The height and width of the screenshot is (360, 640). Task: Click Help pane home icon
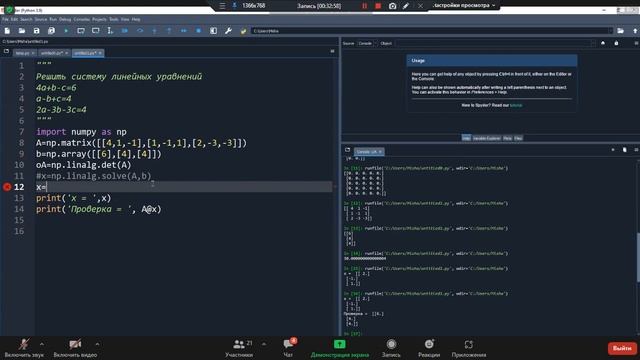click(x=603, y=43)
